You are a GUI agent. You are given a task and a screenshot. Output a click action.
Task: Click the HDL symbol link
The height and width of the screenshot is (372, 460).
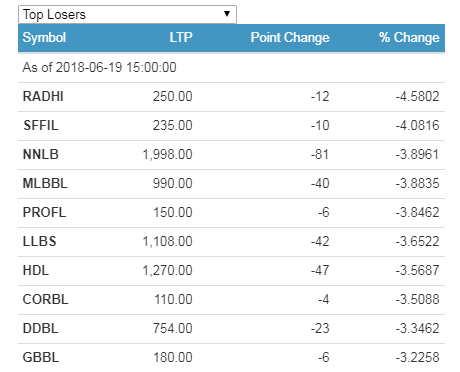[36, 270]
